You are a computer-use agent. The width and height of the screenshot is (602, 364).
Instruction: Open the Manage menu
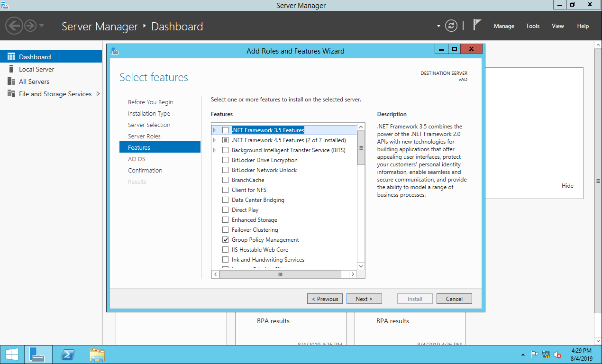coord(503,26)
